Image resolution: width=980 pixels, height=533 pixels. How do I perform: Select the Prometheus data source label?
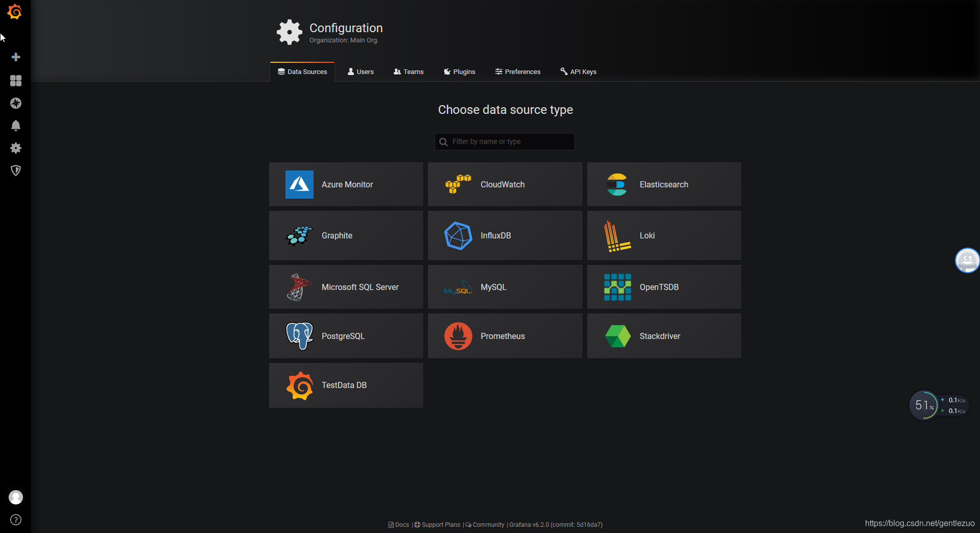(503, 336)
